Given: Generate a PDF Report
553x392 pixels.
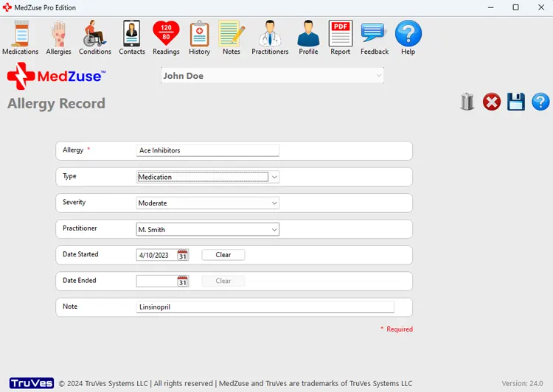Looking at the screenshot, I should [x=341, y=38].
